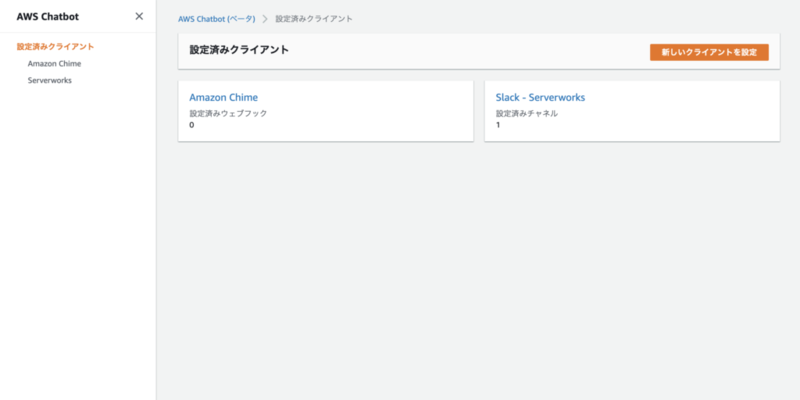Open Serverworks in the sidebar
This screenshot has height=400, width=800.
click(50, 81)
